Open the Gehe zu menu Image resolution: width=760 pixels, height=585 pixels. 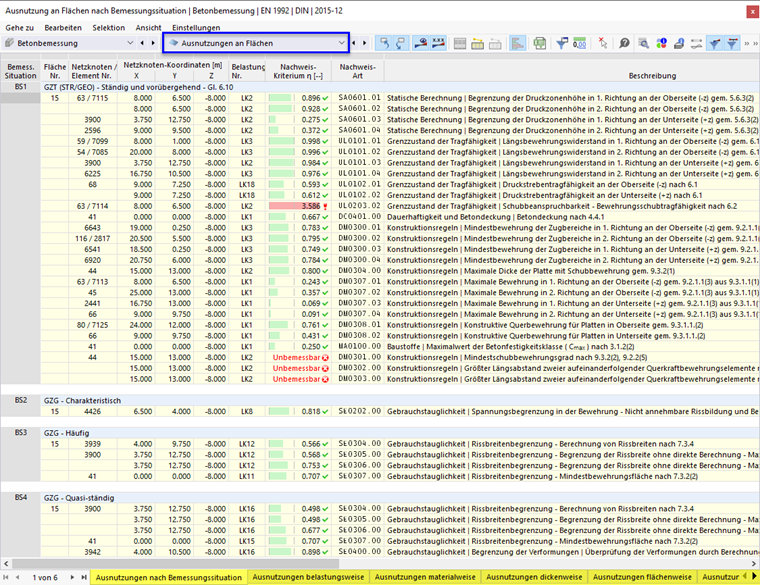[x=19, y=28]
